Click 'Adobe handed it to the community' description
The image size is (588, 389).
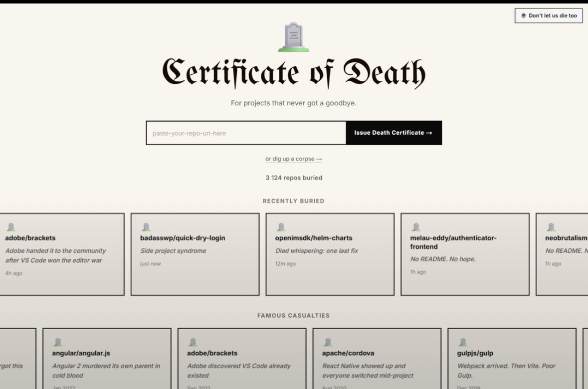[55, 255]
